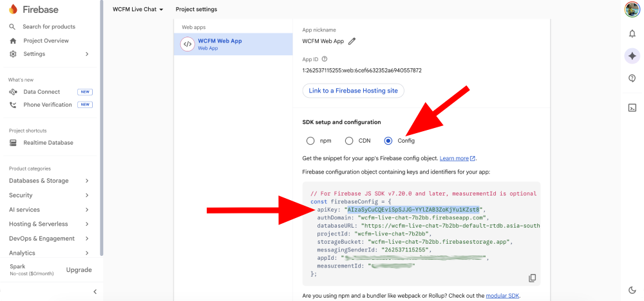Select the CDN radio button
This screenshot has width=644, height=301.
pos(349,141)
